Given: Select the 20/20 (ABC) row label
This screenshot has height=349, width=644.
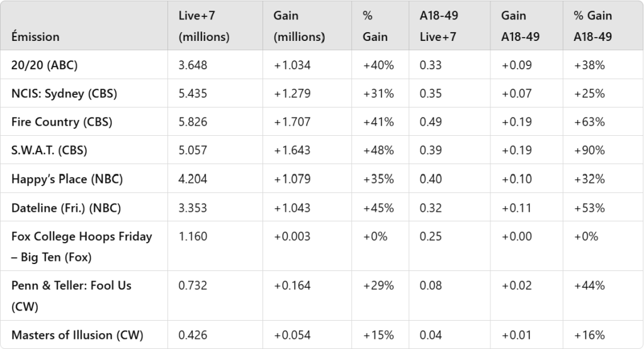Looking at the screenshot, I should pos(44,65).
